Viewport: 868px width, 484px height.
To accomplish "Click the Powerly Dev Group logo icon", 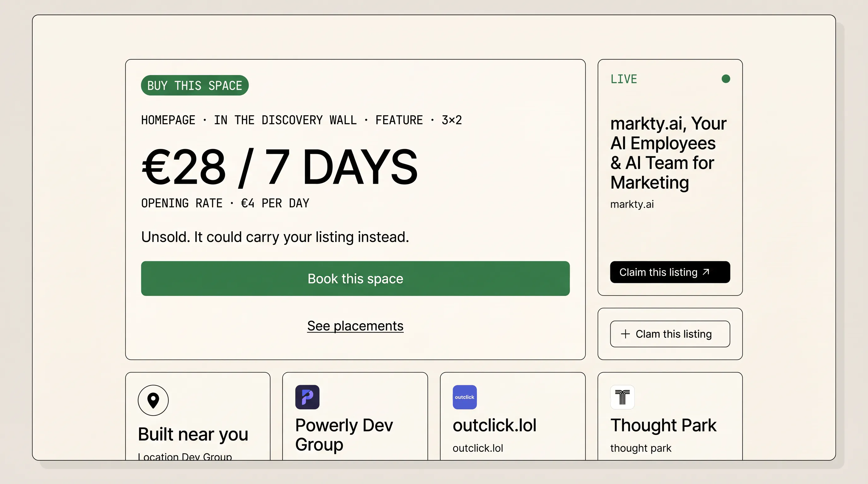I will point(307,397).
